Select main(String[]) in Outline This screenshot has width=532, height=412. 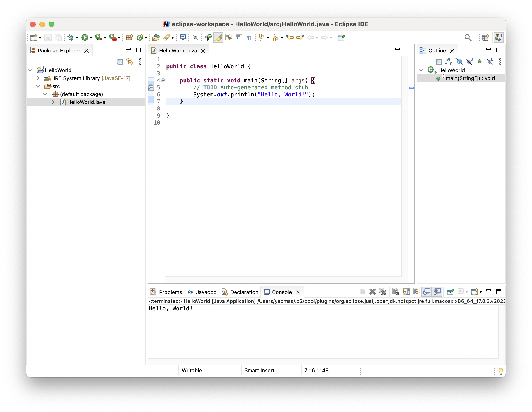coord(470,78)
